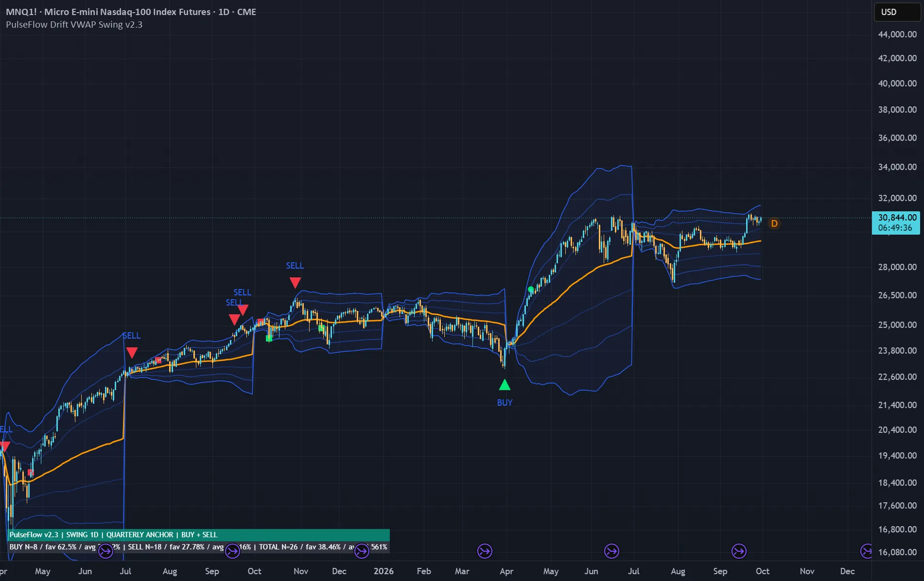Screen dimensions: 924x581
Task: Click the Feb label on the time axis
Action: pos(424,571)
